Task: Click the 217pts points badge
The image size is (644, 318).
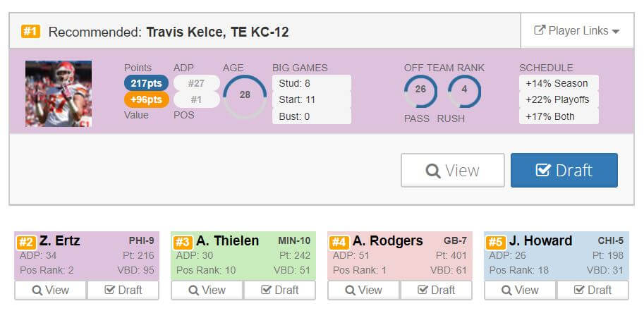Action: pos(146,83)
